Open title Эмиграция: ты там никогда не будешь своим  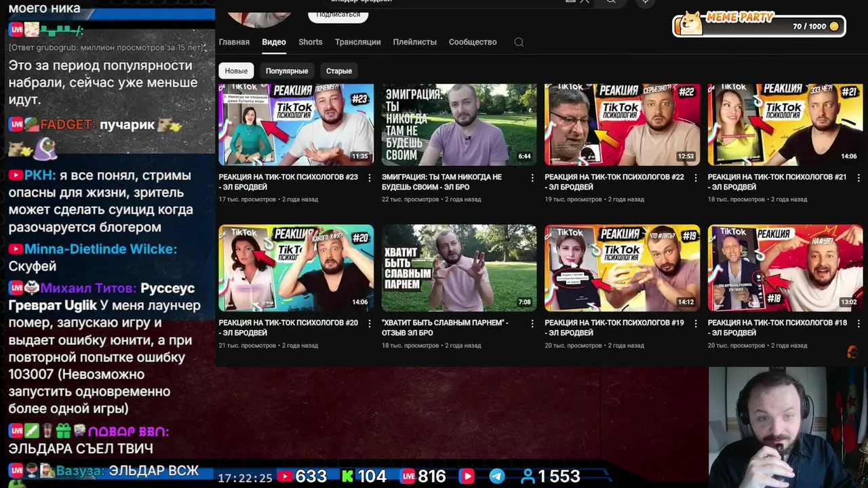click(x=442, y=182)
